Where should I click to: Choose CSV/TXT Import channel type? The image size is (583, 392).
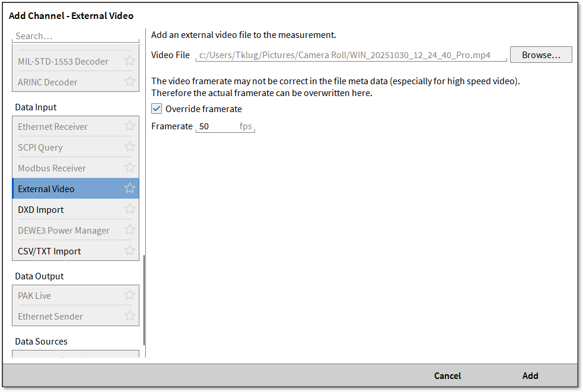tap(49, 251)
